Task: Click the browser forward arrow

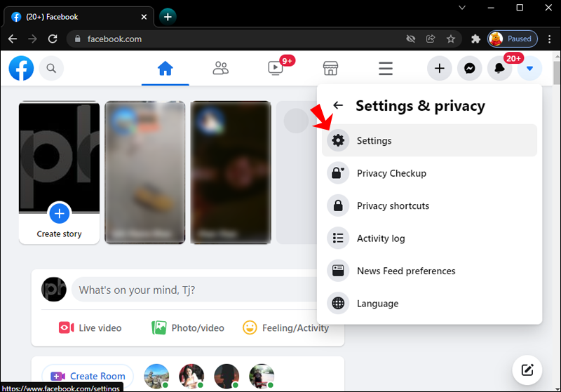Action: click(x=32, y=39)
